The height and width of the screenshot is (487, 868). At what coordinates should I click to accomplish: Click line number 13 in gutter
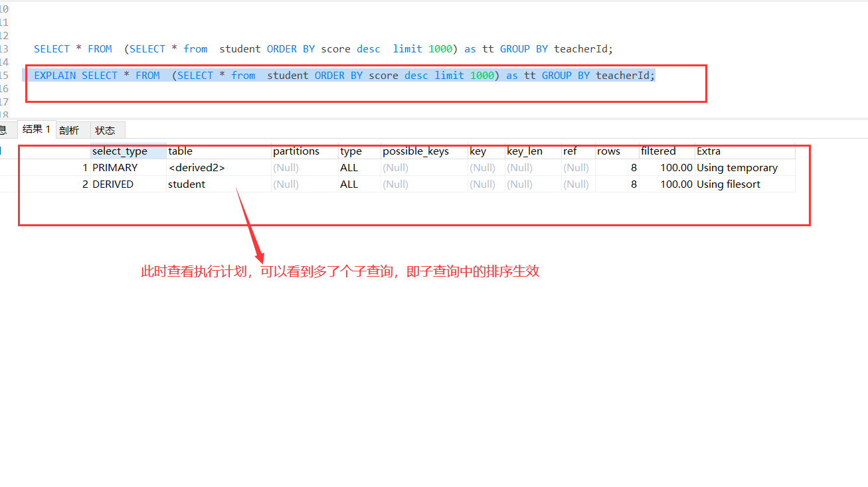pyautogui.click(x=4, y=49)
